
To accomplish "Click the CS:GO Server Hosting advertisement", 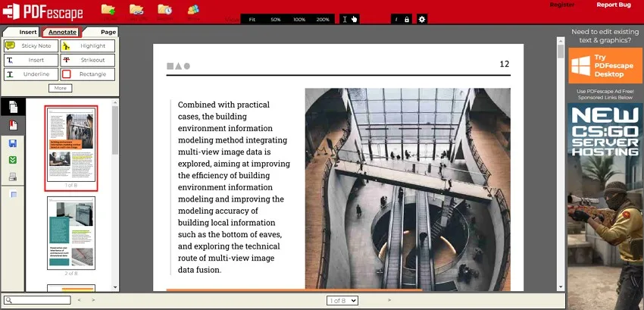I will [x=605, y=206].
